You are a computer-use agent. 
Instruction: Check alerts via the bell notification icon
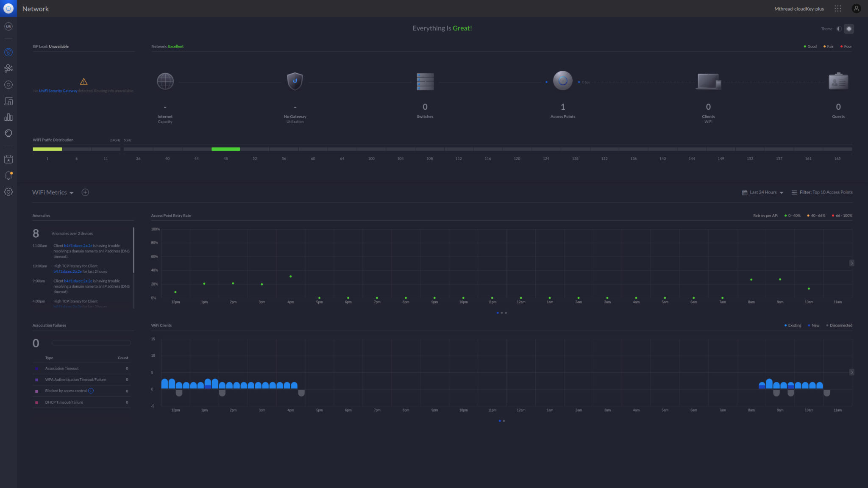[8, 175]
